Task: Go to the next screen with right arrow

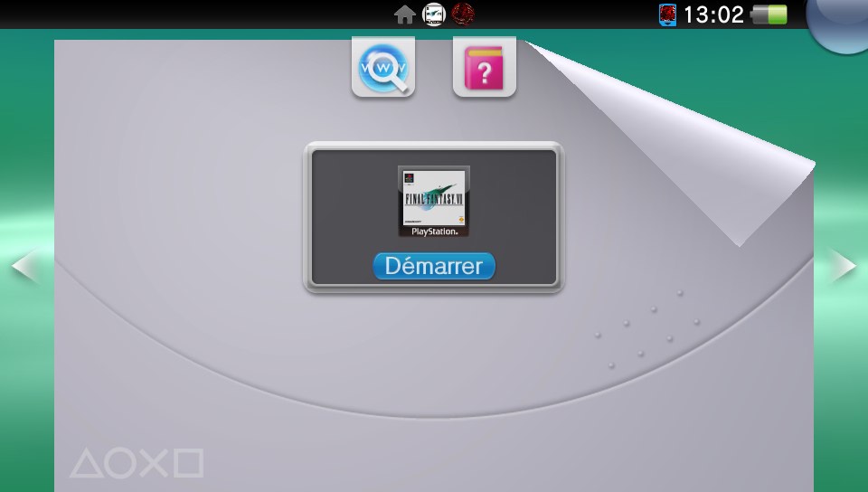Action: coord(843,266)
